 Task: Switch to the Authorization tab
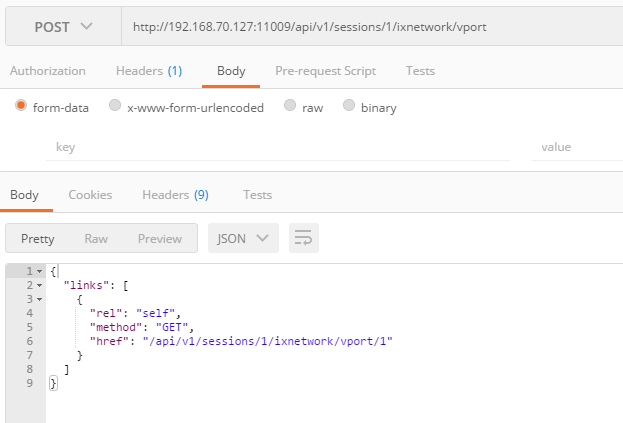click(x=47, y=71)
